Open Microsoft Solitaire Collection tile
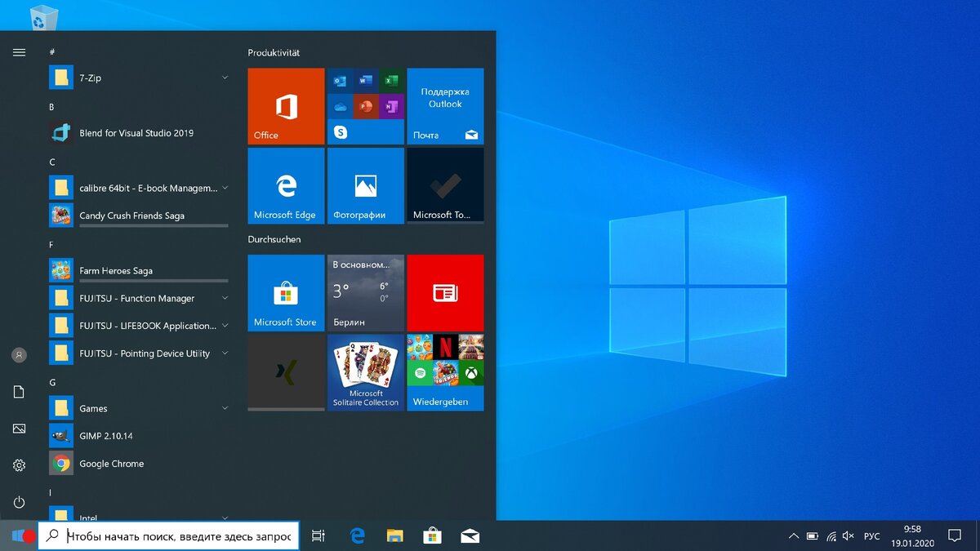 (366, 372)
